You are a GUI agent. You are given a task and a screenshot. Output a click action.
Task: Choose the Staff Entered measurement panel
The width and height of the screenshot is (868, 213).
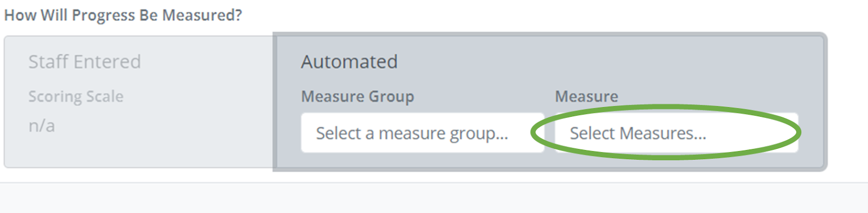[139, 102]
